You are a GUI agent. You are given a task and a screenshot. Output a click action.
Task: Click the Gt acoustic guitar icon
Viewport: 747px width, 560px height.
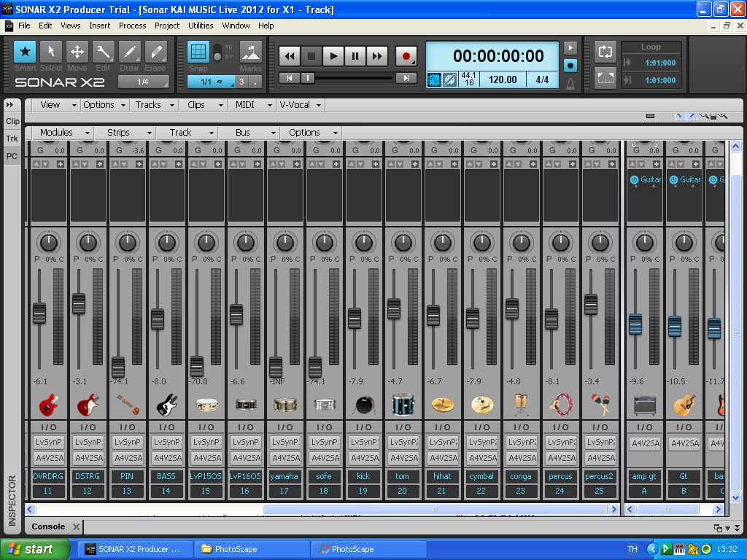coord(684,405)
